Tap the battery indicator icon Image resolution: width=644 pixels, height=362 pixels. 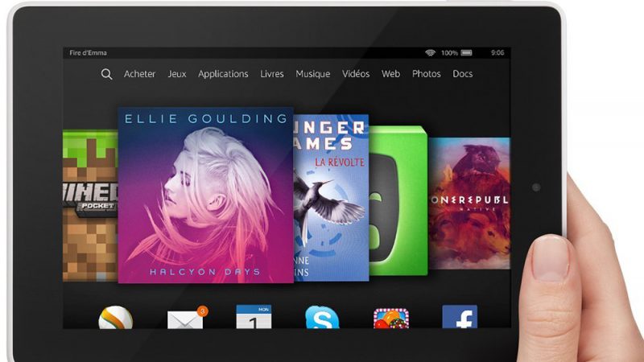coord(467,53)
